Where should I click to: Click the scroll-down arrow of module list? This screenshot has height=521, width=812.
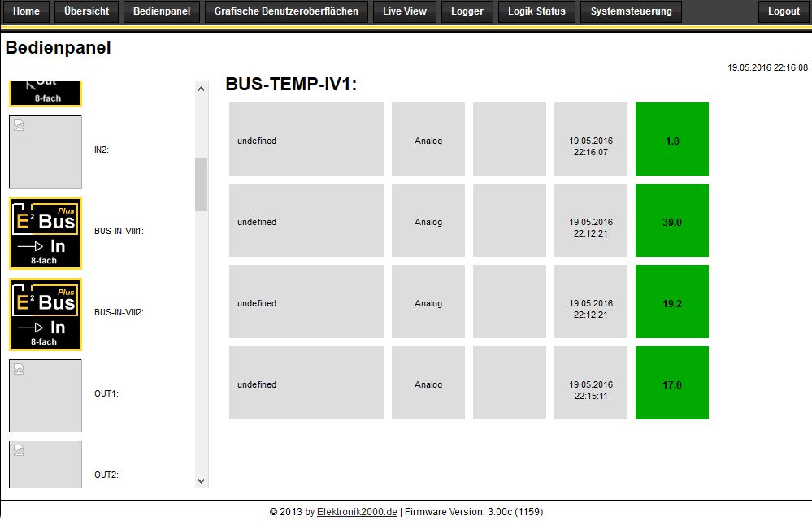(202, 480)
